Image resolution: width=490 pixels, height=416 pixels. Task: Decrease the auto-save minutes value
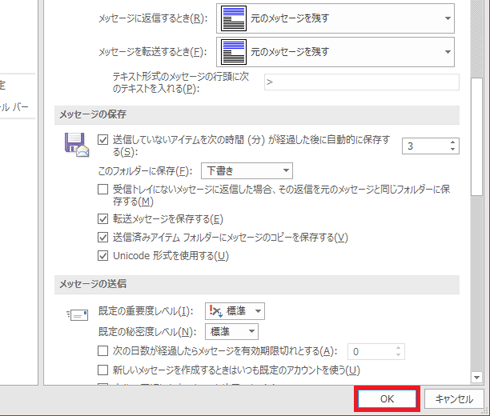pyautogui.click(x=453, y=149)
